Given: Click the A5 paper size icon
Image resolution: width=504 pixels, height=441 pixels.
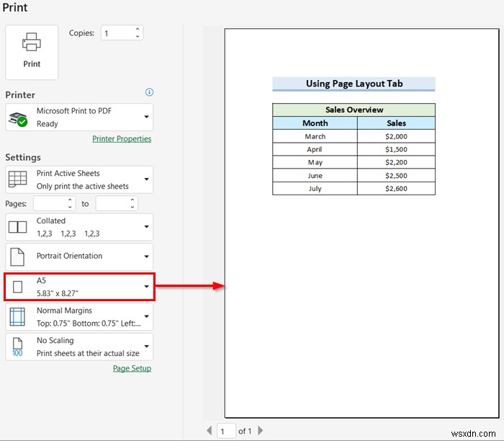Looking at the screenshot, I should 18,287.
